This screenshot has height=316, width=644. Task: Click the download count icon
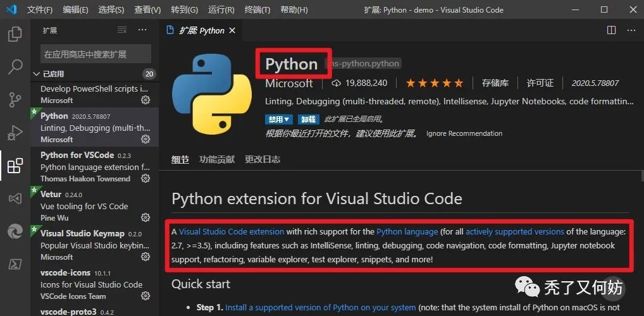pyautogui.click(x=337, y=83)
